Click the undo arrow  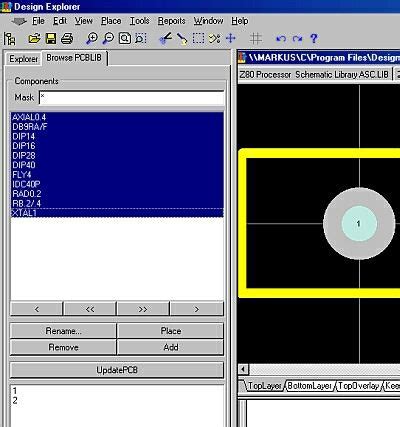point(281,39)
